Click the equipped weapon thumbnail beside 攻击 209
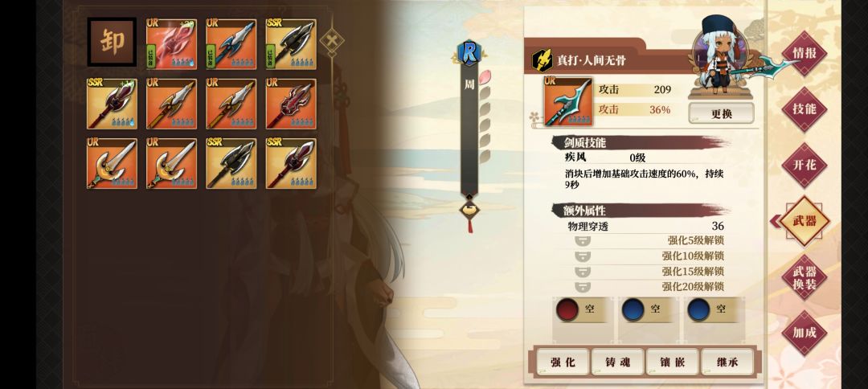868x389 pixels. 567,101
